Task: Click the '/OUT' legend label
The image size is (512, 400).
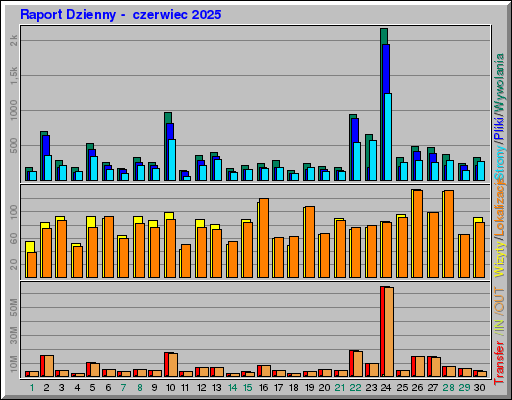Action: tap(500, 300)
